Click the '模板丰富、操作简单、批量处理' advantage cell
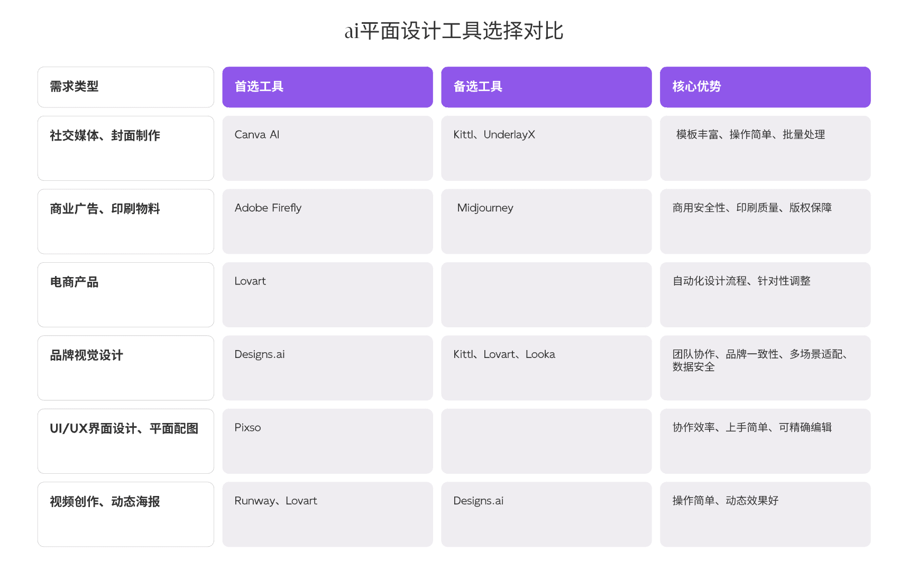Image resolution: width=918 pixels, height=588 pixels. click(766, 148)
